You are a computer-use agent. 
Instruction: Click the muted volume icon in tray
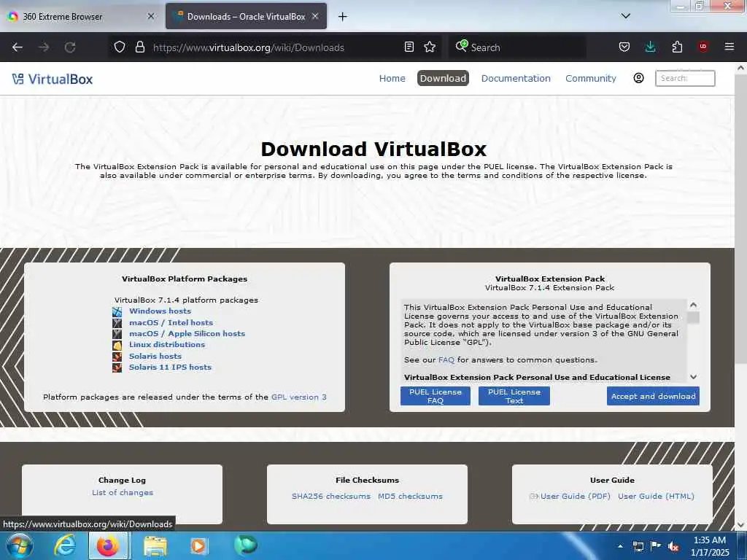673,546
